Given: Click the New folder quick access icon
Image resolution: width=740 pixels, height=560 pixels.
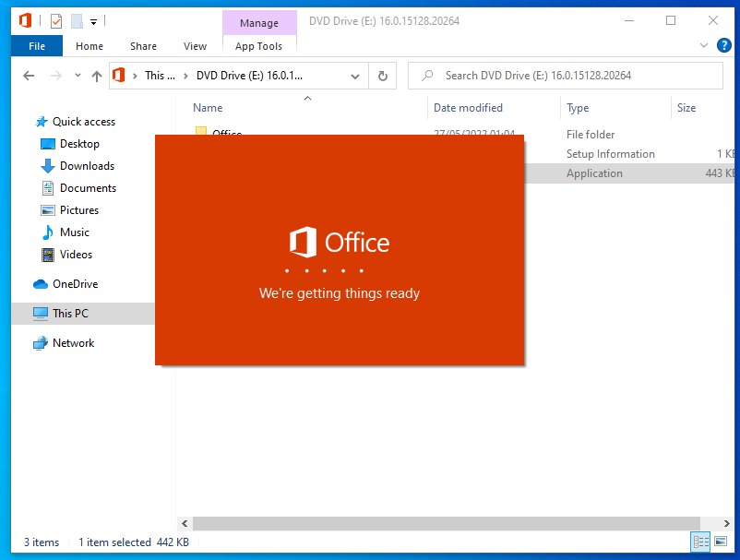Looking at the screenshot, I should click(x=77, y=21).
